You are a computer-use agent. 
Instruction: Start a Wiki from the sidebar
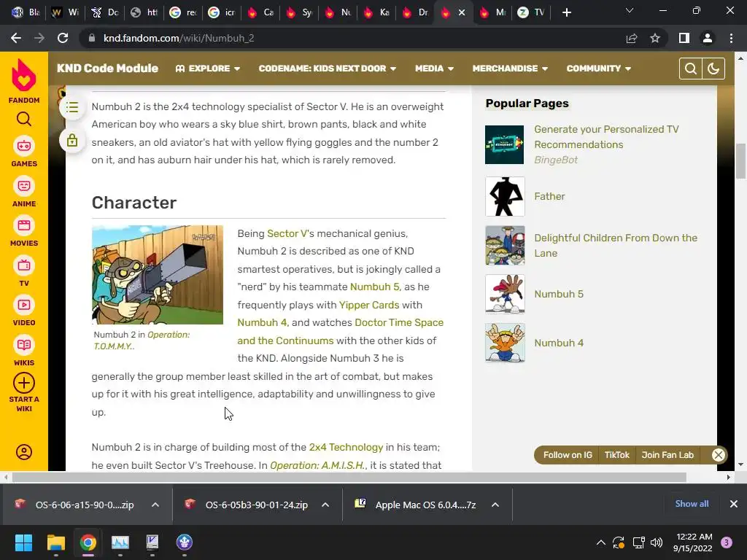[24, 392]
